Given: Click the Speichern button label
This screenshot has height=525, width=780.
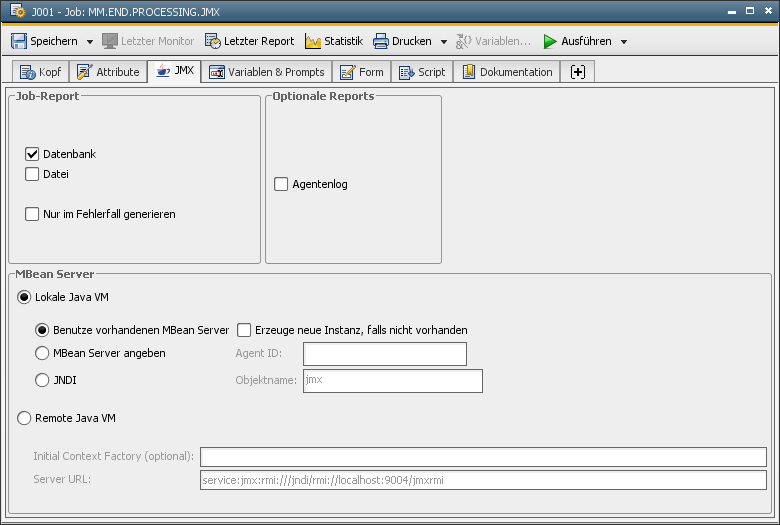Looking at the screenshot, I should [x=54, y=41].
